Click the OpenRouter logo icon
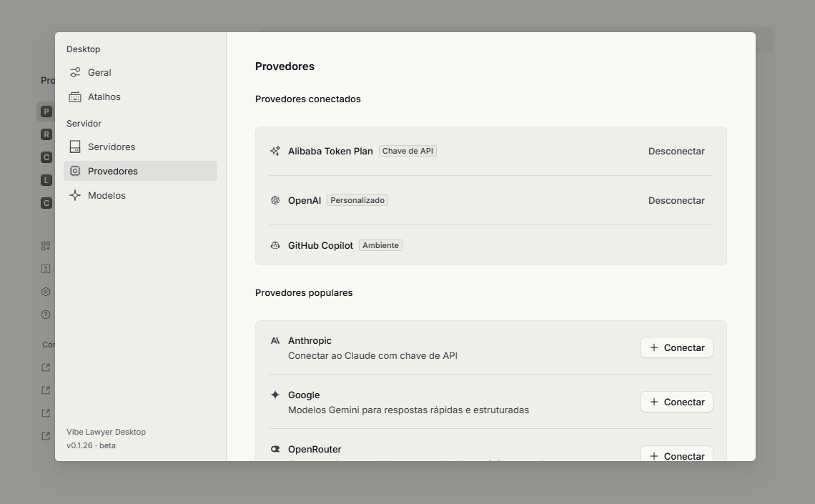This screenshot has width=815, height=504. click(x=275, y=450)
